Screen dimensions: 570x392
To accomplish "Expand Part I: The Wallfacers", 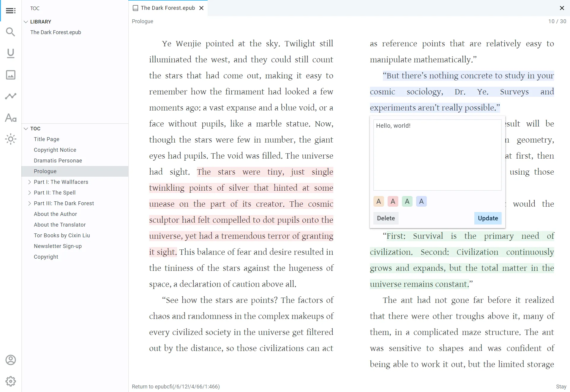I will 29,182.
